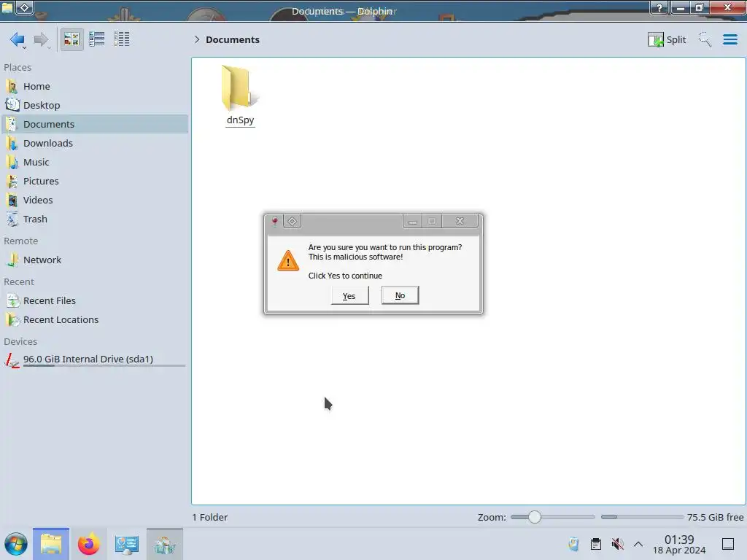Click the '1 Folder' status text
The image size is (747, 560).
[x=210, y=517]
